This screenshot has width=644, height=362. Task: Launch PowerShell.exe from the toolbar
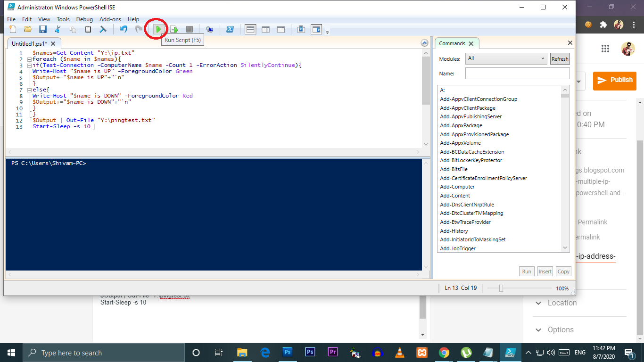(230, 29)
